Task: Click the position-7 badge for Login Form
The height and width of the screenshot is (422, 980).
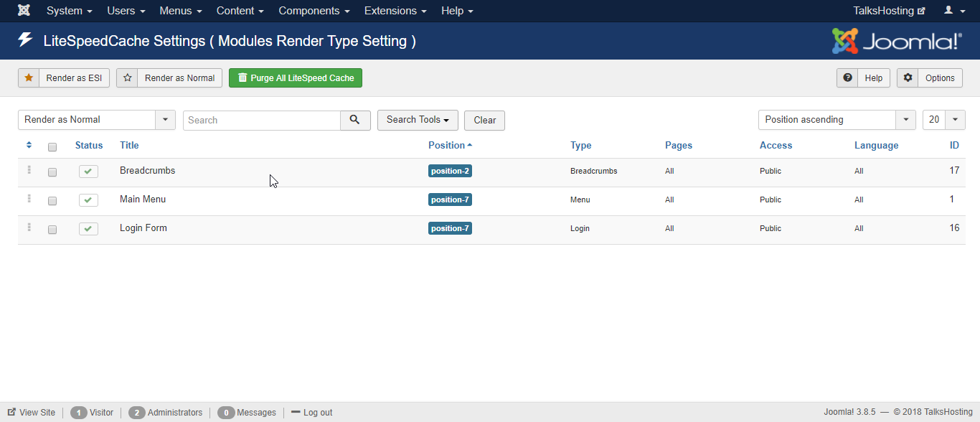Action: click(450, 228)
